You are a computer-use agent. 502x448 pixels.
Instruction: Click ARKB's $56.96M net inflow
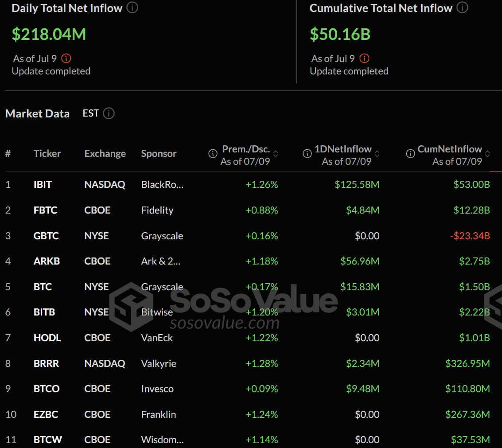360,261
